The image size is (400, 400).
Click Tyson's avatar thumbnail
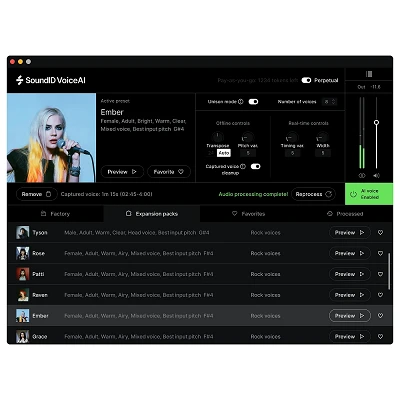23,233
